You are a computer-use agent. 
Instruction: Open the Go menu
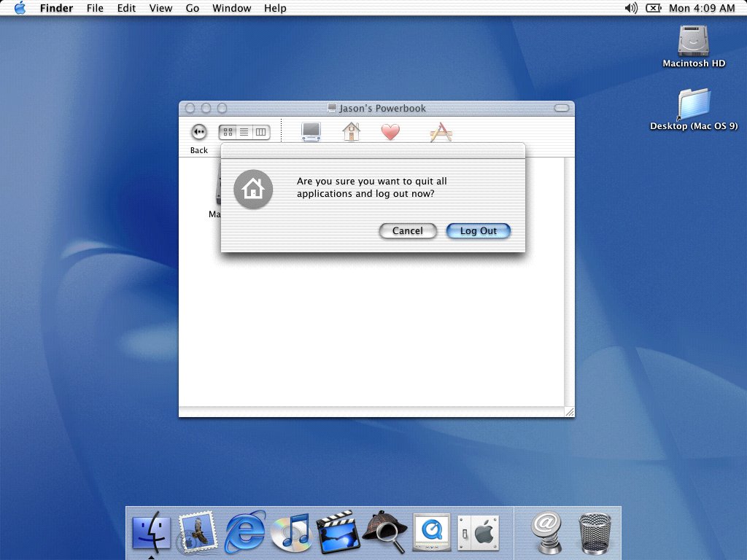coord(192,8)
